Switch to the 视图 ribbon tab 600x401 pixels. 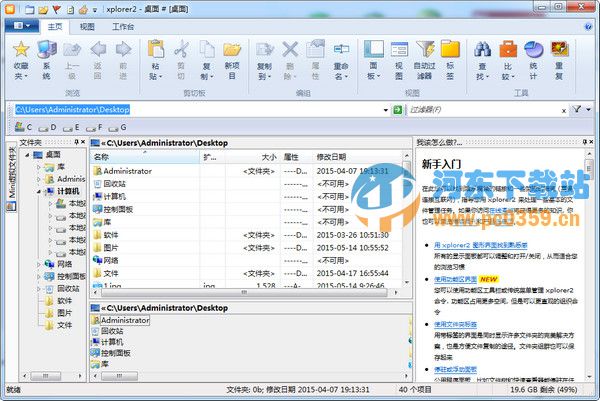87,26
